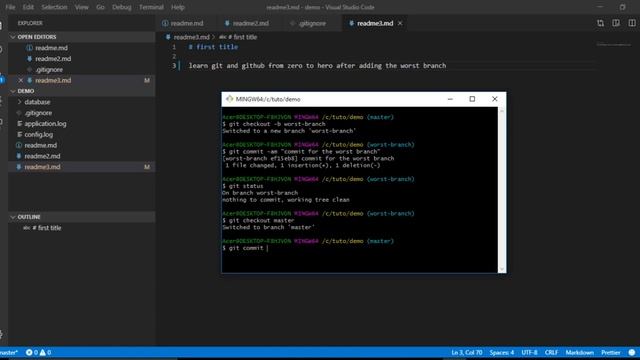The height and width of the screenshot is (360, 640).
Task: Open the Debug menu
Action: pos(122,7)
